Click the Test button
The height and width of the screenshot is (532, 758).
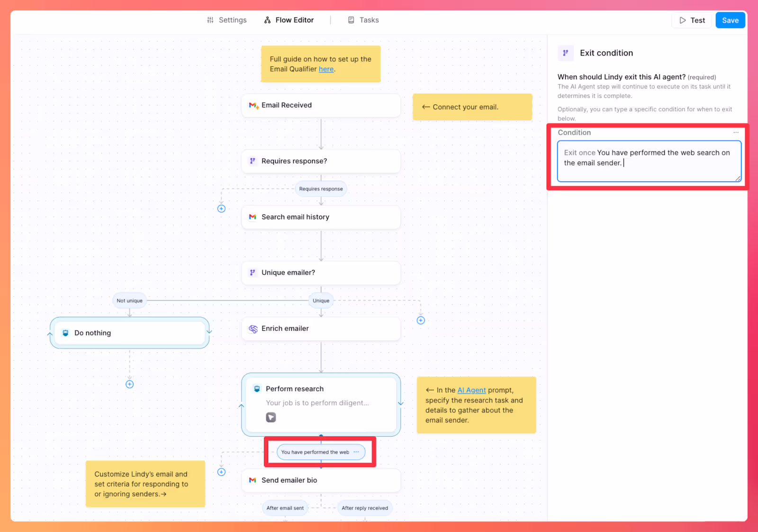point(692,20)
